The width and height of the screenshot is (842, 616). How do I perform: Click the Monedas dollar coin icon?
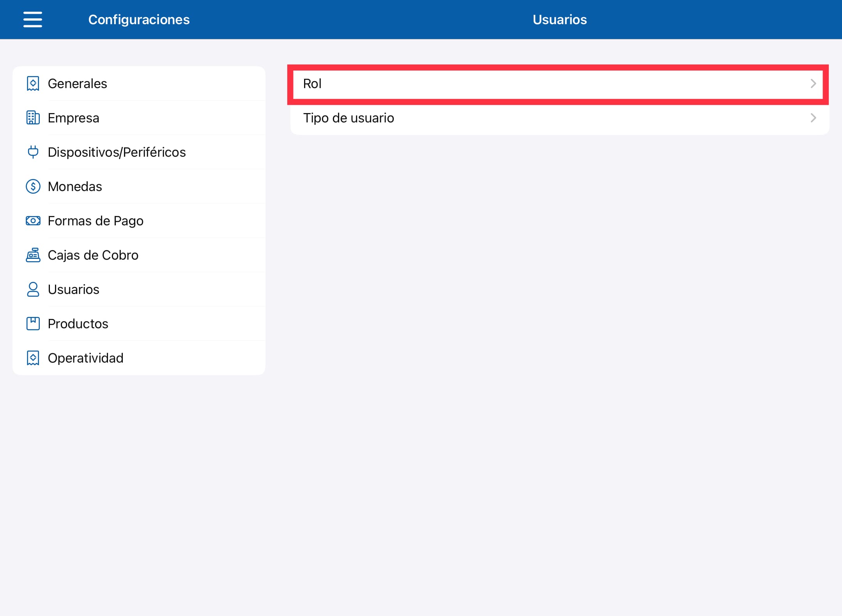tap(33, 186)
